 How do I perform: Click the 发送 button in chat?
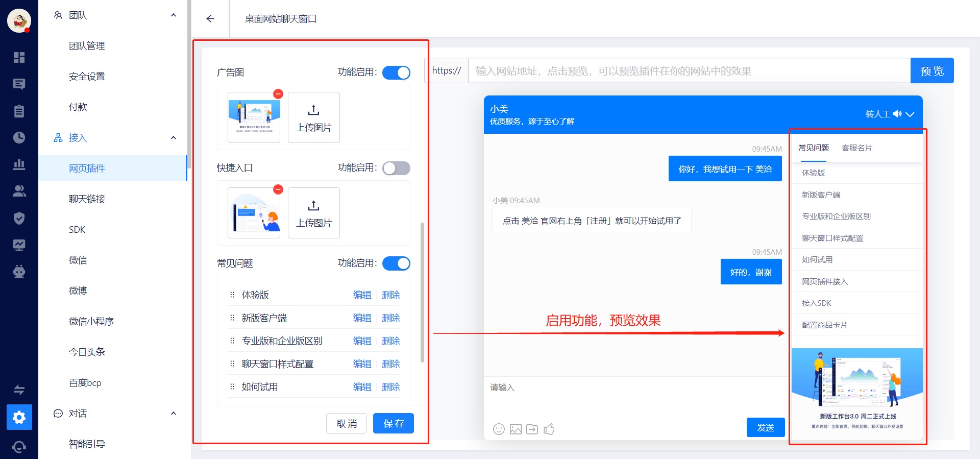pyautogui.click(x=766, y=427)
